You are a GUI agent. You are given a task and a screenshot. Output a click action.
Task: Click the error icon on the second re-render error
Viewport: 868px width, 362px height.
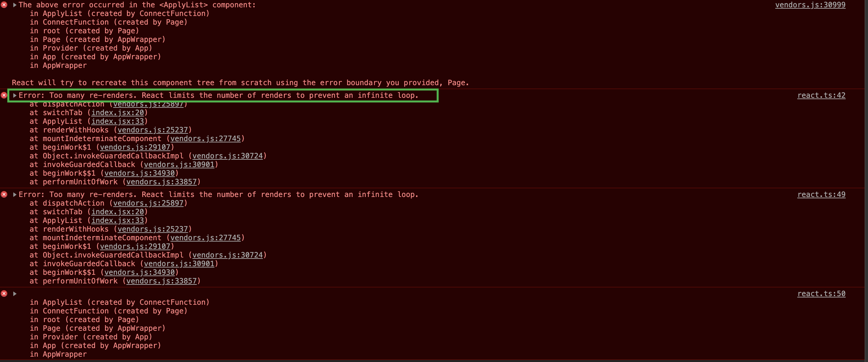pyautogui.click(x=4, y=194)
